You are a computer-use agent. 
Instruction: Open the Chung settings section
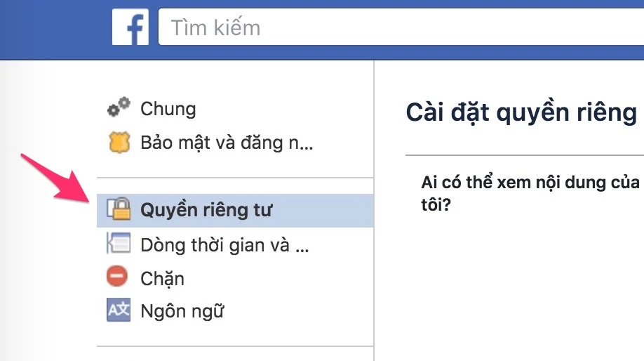coord(168,109)
